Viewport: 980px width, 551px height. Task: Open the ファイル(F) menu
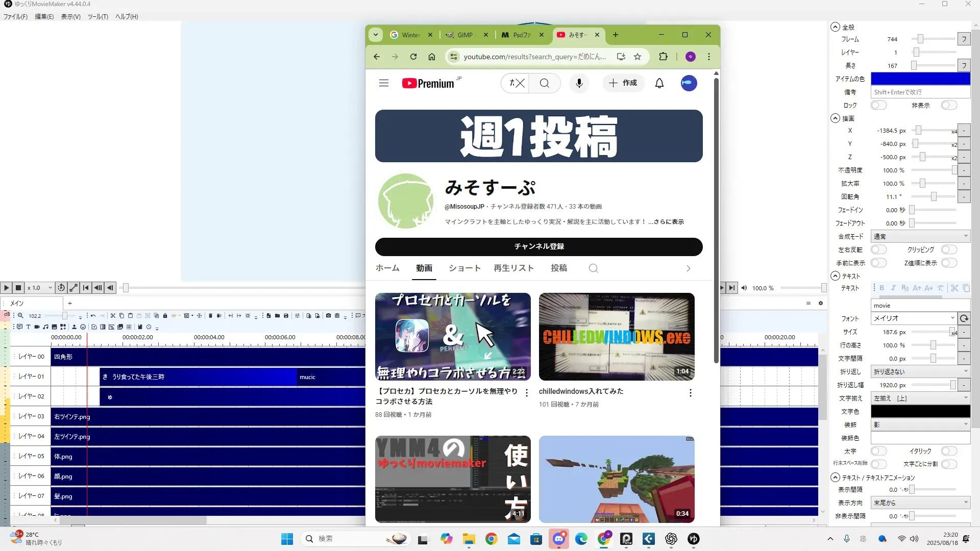15,16
